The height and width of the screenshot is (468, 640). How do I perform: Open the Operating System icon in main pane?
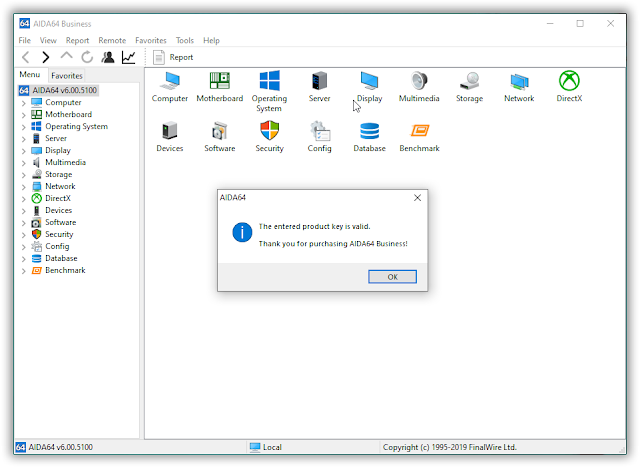point(269,80)
